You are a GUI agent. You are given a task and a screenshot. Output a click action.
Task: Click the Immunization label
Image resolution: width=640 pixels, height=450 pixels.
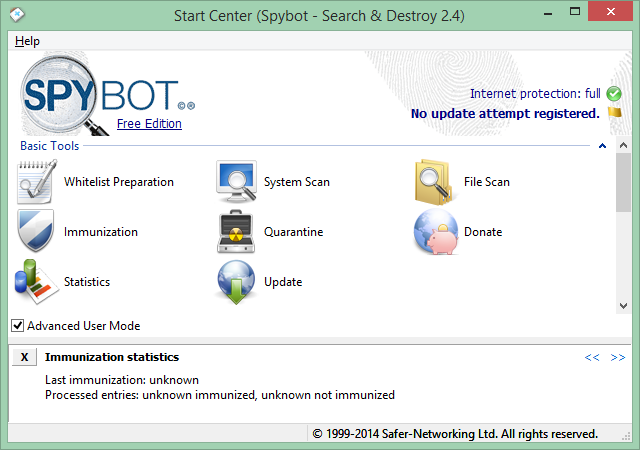click(x=101, y=232)
